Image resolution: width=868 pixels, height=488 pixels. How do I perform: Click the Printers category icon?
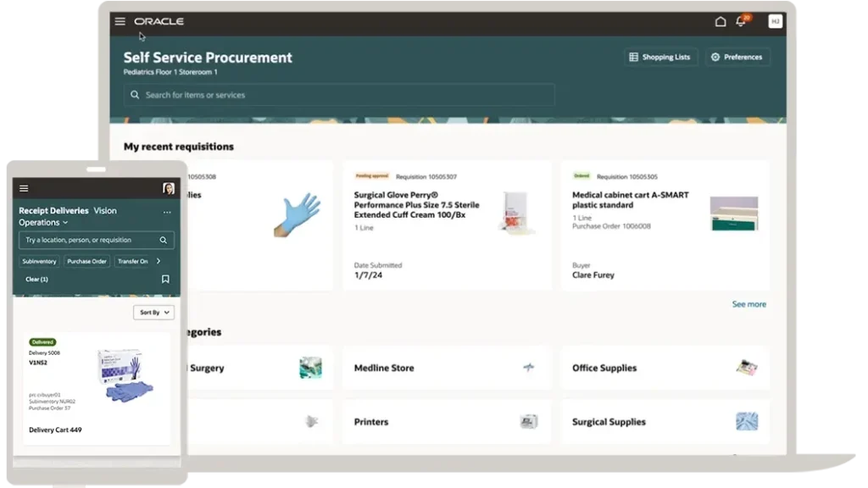click(x=529, y=422)
